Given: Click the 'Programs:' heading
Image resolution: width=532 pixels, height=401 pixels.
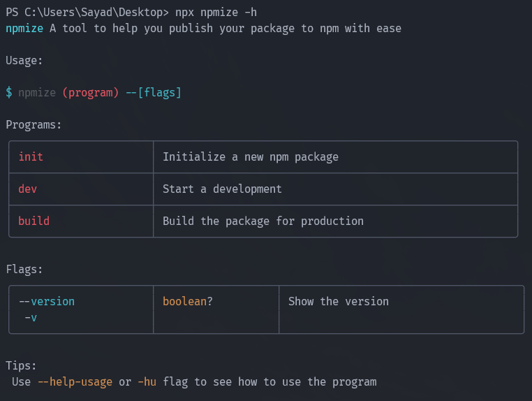Looking at the screenshot, I should [34, 124].
